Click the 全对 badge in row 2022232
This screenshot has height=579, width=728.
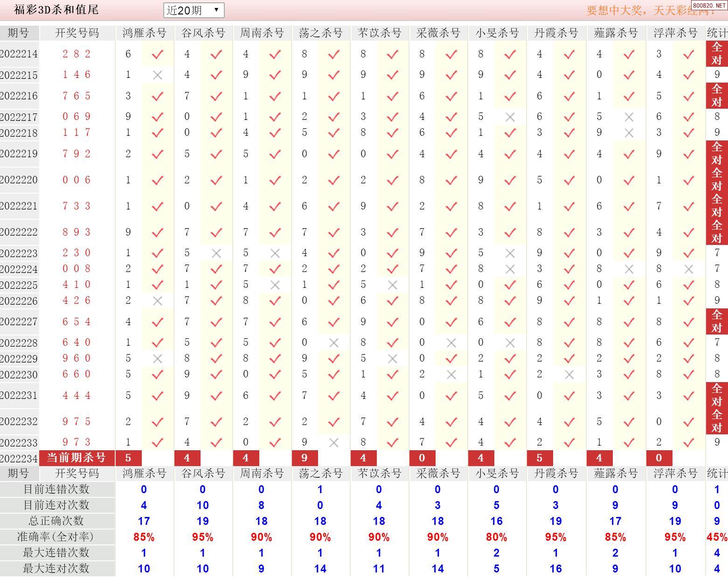click(717, 421)
